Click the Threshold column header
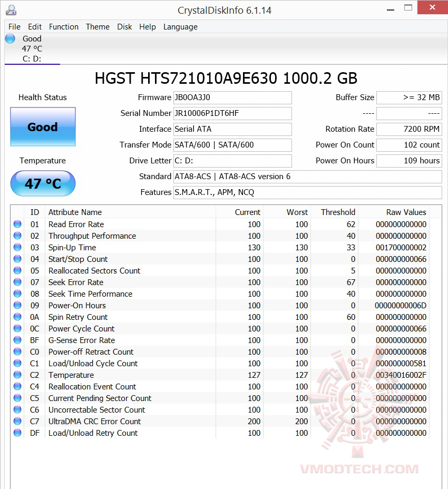Viewport: 448px width, 489px height. 335,212
